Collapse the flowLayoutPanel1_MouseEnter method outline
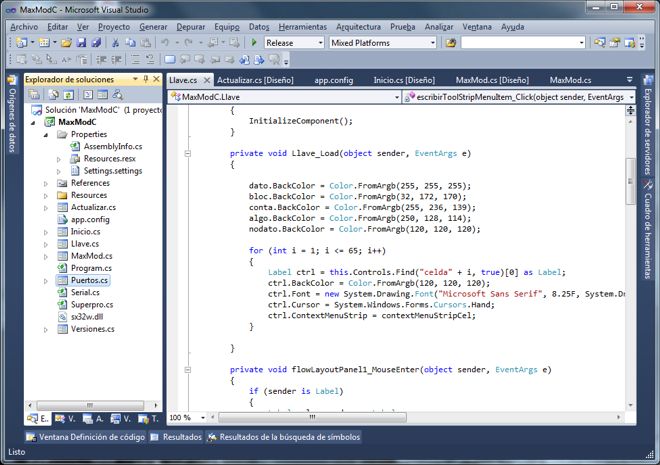Image resolution: width=660 pixels, height=465 pixels. point(187,369)
